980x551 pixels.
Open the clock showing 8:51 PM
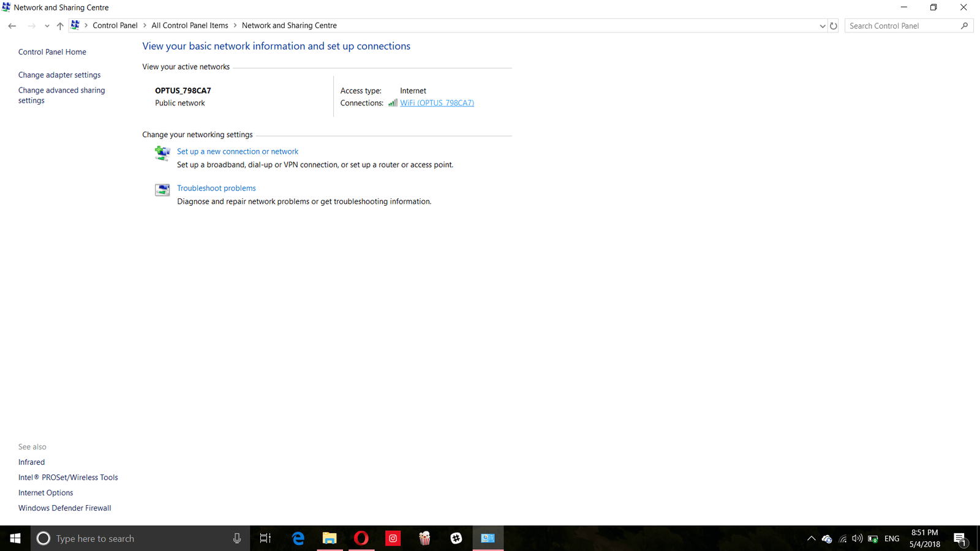pyautogui.click(x=924, y=538)
